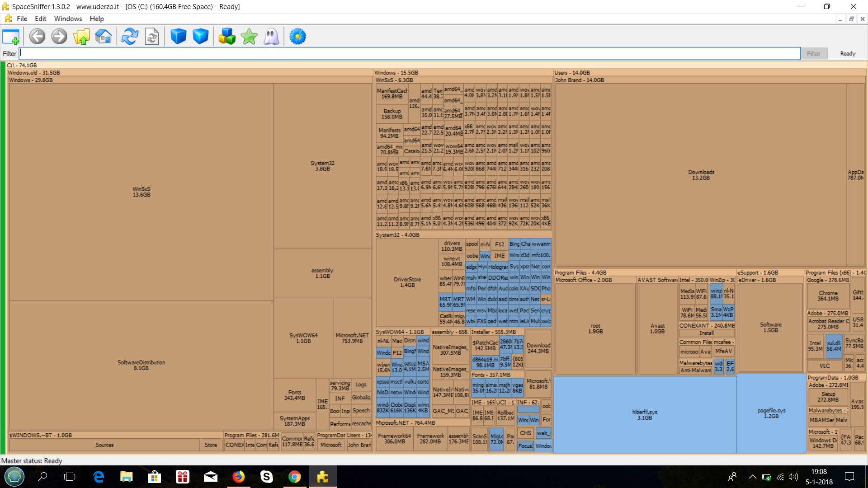Open the Windows Start button

(x=14, y=477)
